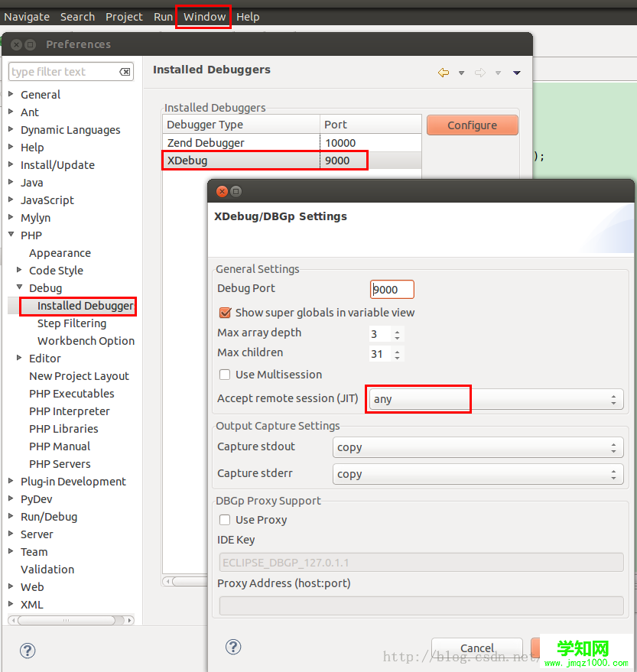Click the Port column header
Image resolution: width=637 pixels, height=672 pixels.
coord(371,125)
